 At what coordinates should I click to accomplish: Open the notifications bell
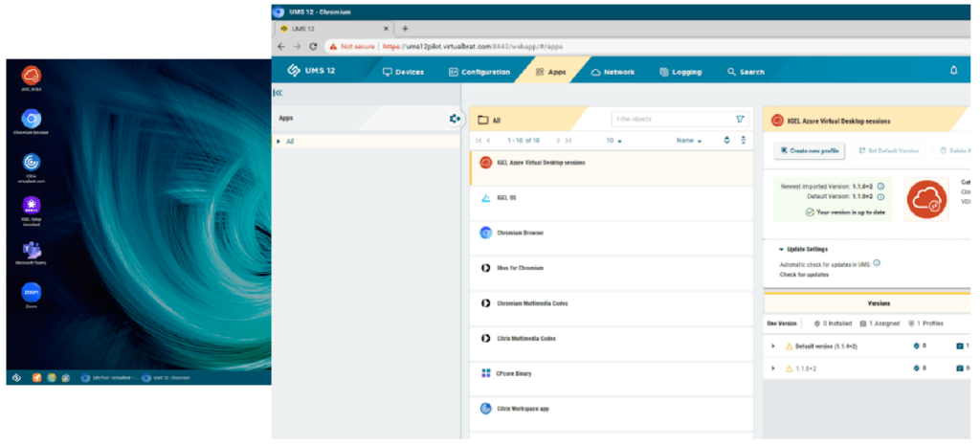point(954,71)
